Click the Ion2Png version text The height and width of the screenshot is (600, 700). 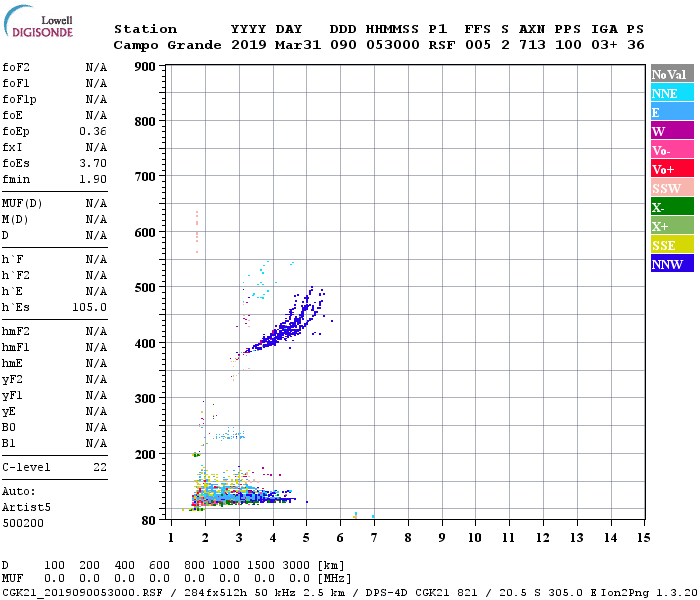(649, 593)
